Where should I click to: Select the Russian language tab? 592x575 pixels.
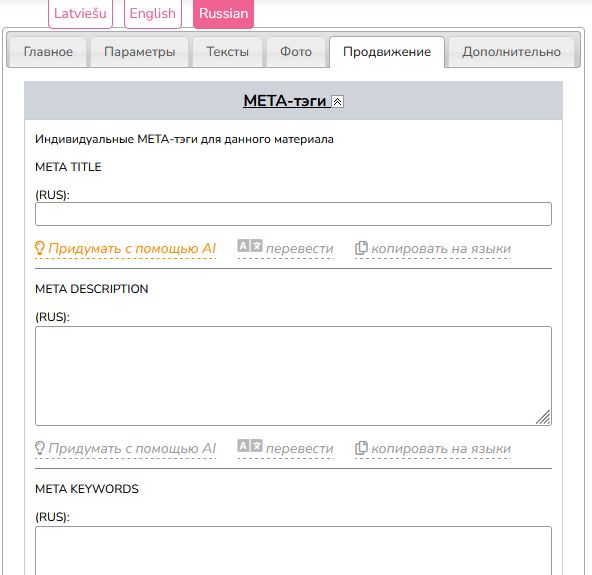(224, 14)
